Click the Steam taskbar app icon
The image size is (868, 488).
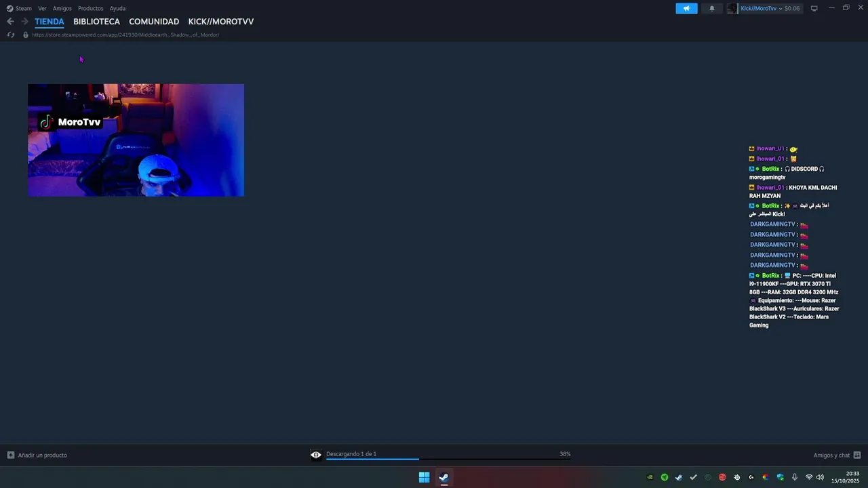point(443,477)
